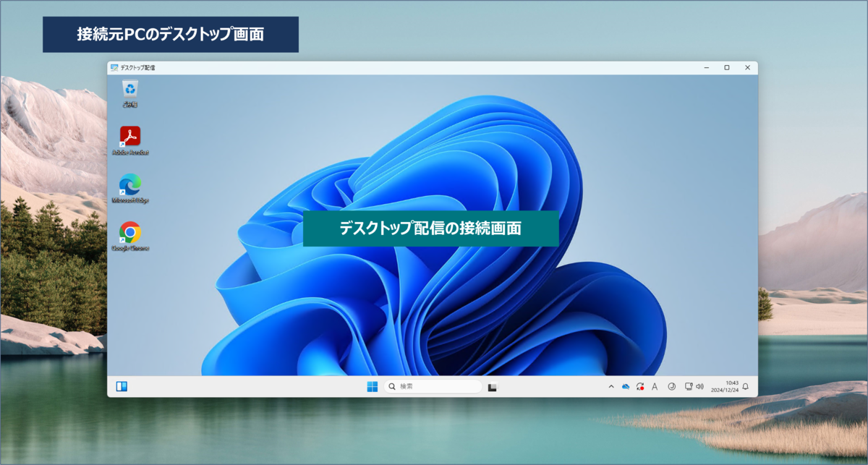Open the Adobe Acrobat desktop shortcut

(x=130, y=140)
